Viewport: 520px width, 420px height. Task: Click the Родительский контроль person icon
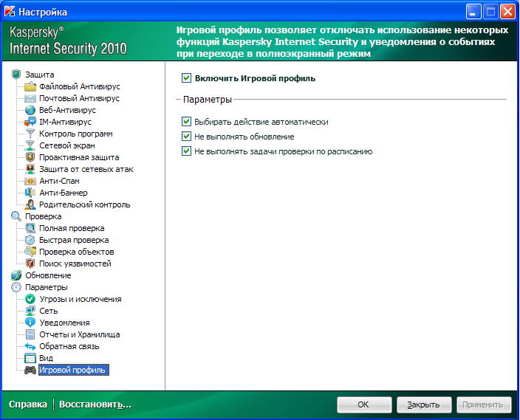point(30,204)
